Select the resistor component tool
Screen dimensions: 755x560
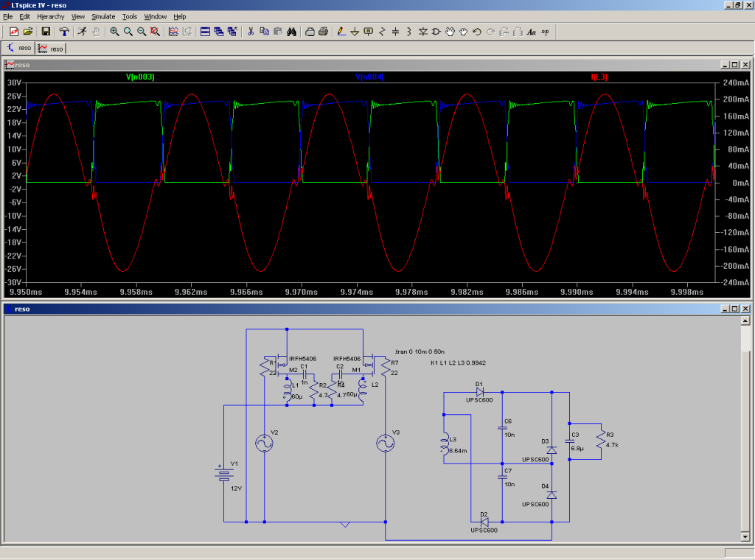pyautogui.click(x=382, y=32)
